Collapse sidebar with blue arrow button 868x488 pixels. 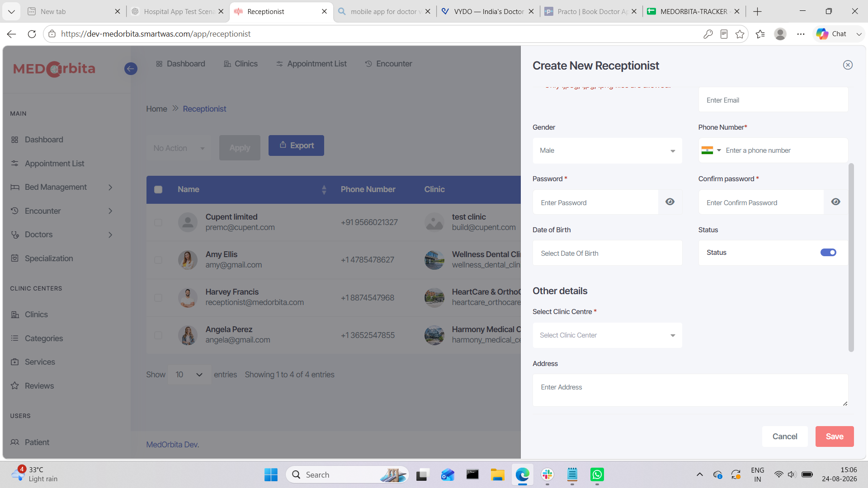pyautogui.click(x=131, y=69)
